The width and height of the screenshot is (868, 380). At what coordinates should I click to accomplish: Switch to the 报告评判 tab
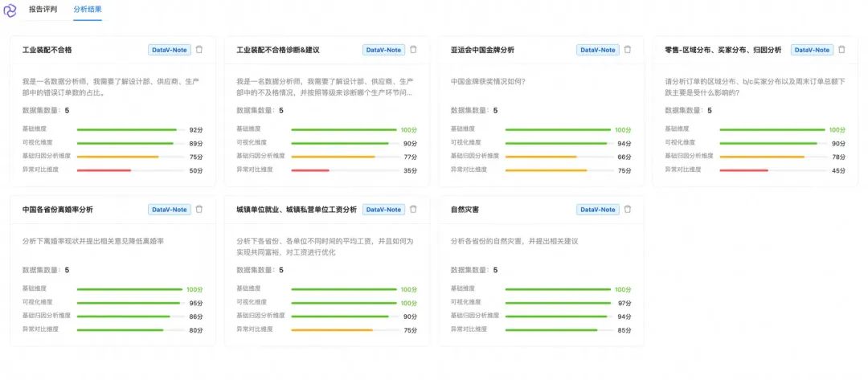[45, 10]
